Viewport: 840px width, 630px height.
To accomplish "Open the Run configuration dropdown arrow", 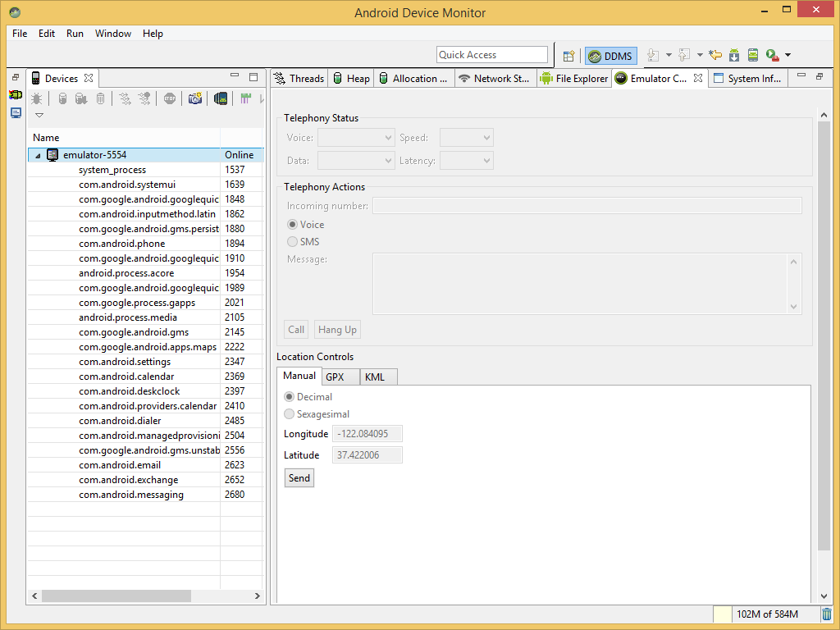I will pos(788,55).
